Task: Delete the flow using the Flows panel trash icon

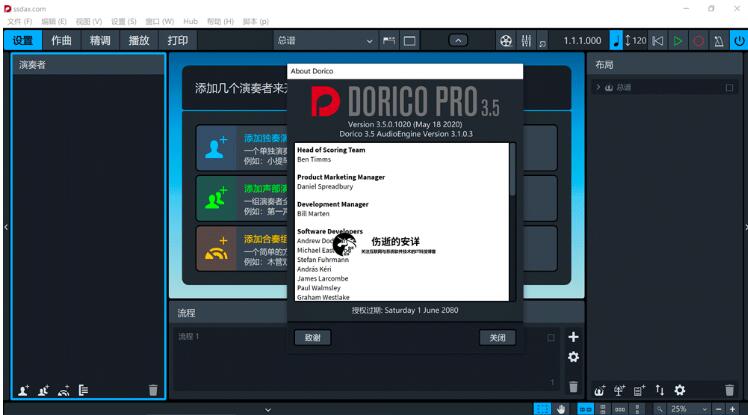Action: (x=573, y=387)
